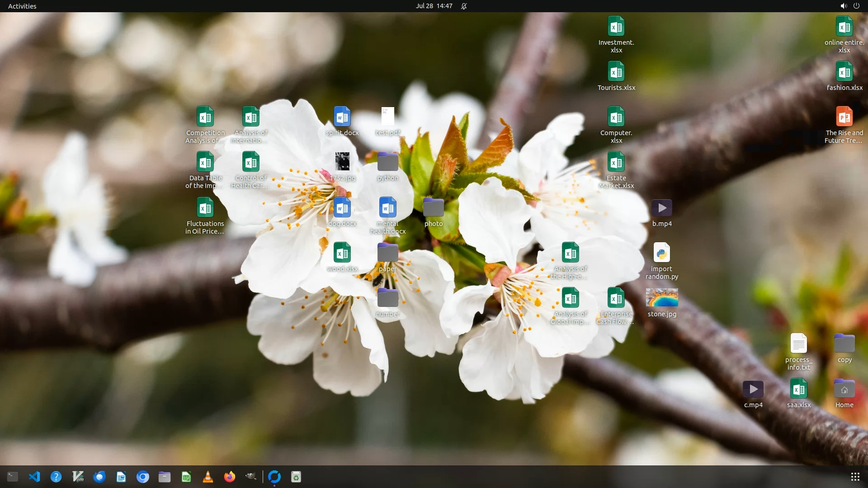
Task: Launch Chromium browser from dock
Action: tap(143, 477)
